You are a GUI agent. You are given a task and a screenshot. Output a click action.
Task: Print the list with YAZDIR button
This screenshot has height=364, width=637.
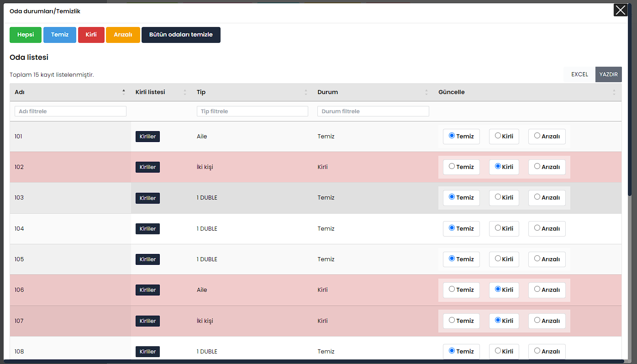tap(609, 74)
